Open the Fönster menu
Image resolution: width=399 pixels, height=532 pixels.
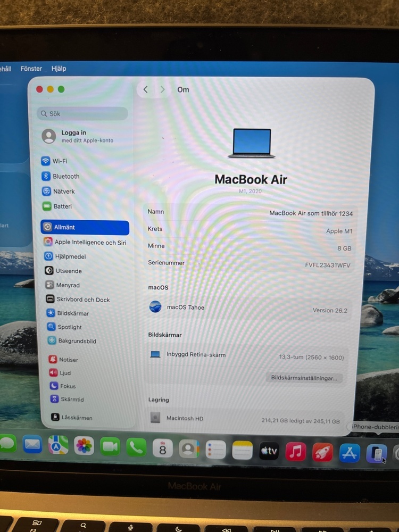coord(31,69)
